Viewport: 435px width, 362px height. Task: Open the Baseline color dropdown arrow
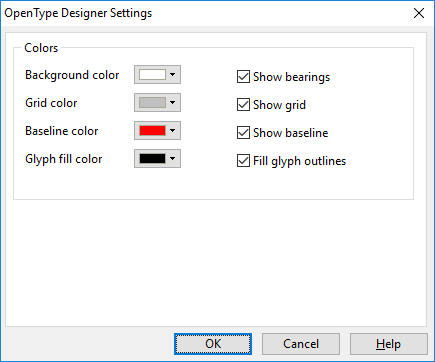[172, 131]
